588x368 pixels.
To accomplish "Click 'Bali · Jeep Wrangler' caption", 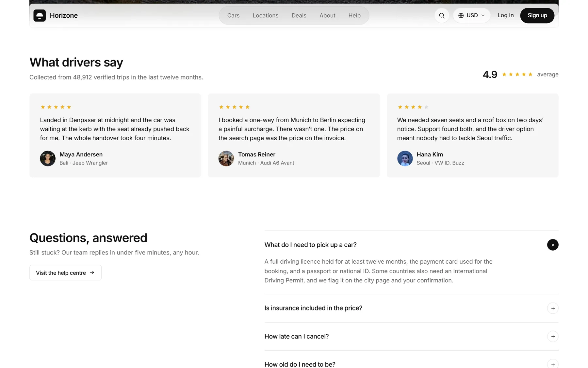I will coord(84,163).
